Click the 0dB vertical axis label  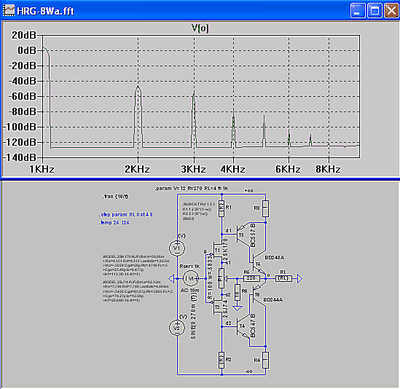(27, 50)
